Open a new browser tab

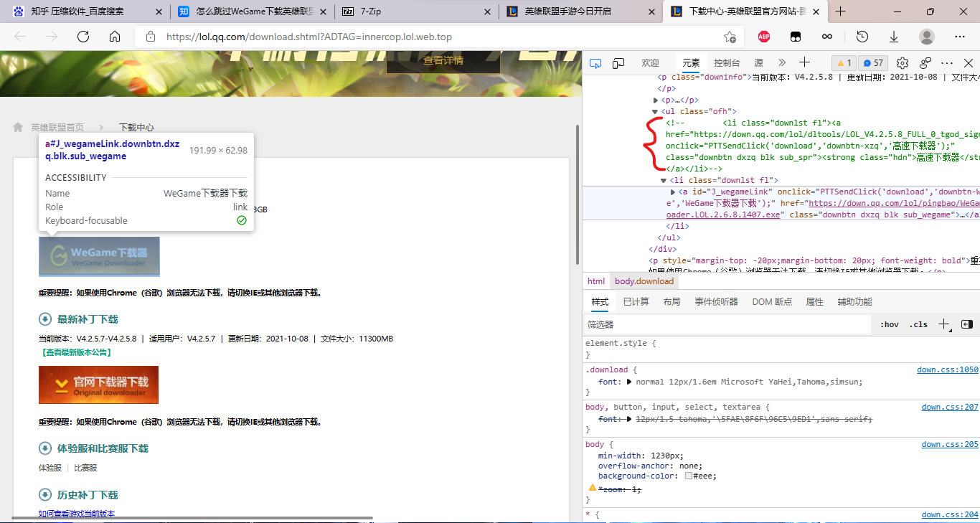pyautogui.click(x=841, y=11)
